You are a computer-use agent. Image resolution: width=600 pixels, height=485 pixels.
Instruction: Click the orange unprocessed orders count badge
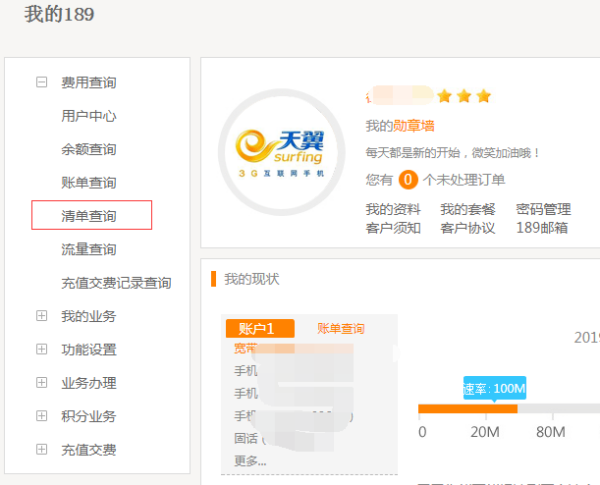click(x=408, y=180)
